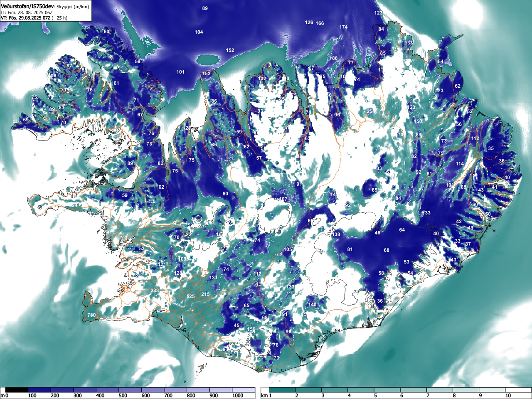Viewport: 532px width, 399px height.
Task: Click the 188 visibility value on map
Action: coord(334,58)
